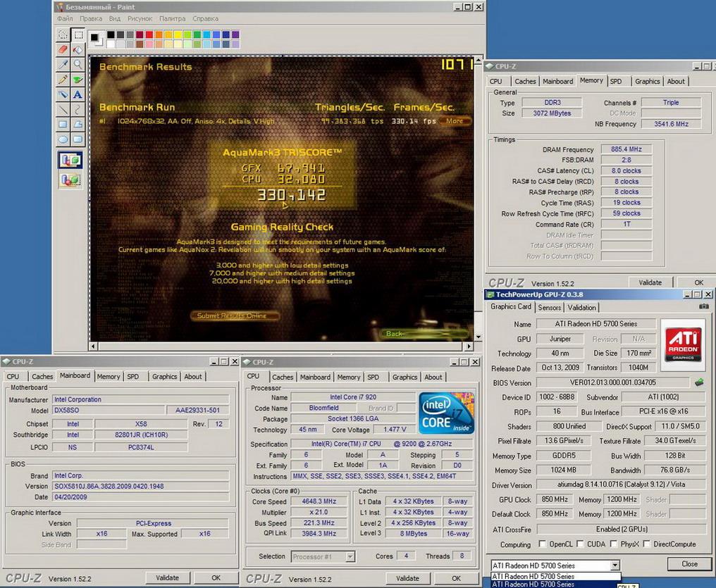Click the Intel Core i7 logo in CPU-Z
Viewport: 716px width, 588px height.
coord(446,413)
